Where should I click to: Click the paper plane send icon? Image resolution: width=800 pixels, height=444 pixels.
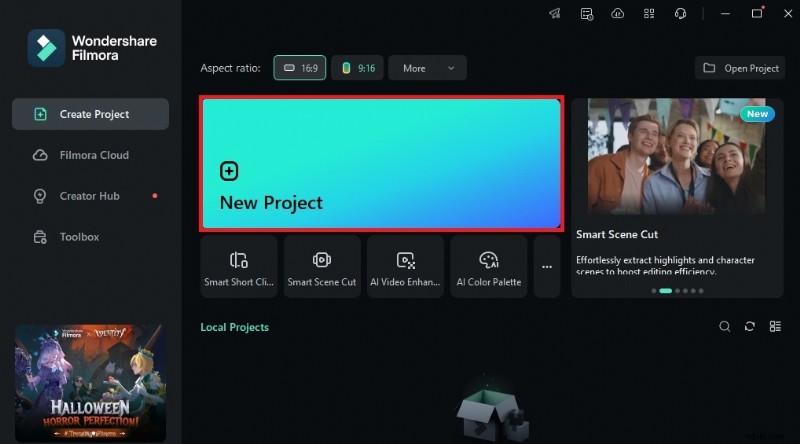tap(556, 14)
